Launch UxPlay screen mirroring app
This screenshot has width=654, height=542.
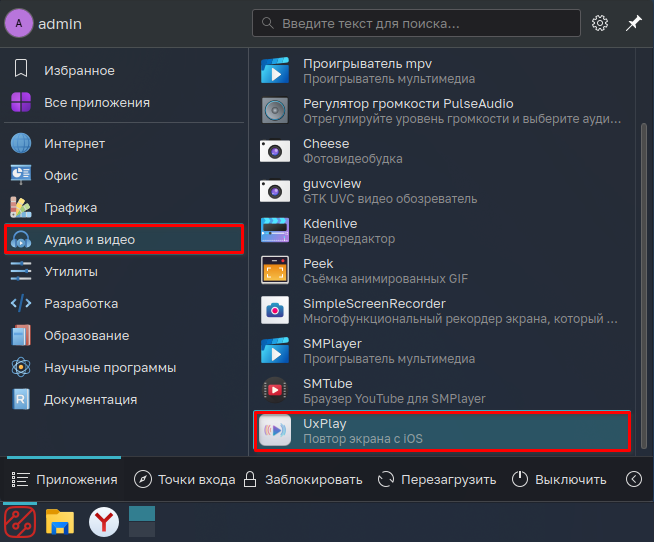click(x=441, y=431)
